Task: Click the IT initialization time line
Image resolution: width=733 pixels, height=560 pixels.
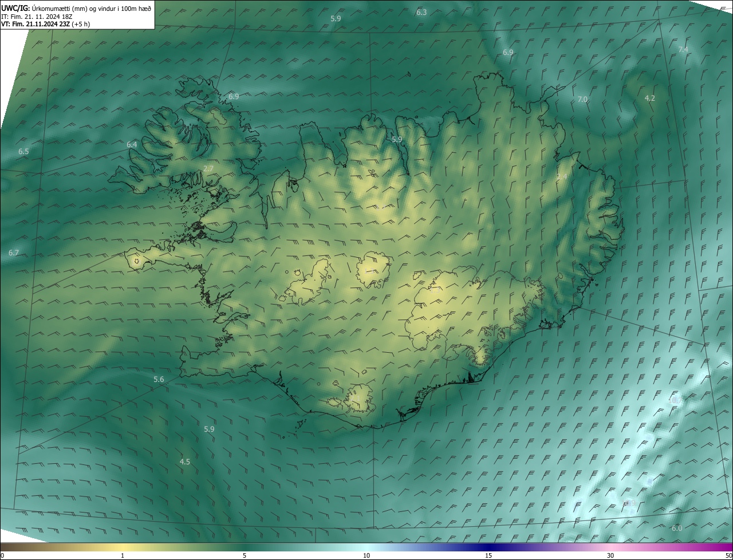Action: [x=38, y=17]
